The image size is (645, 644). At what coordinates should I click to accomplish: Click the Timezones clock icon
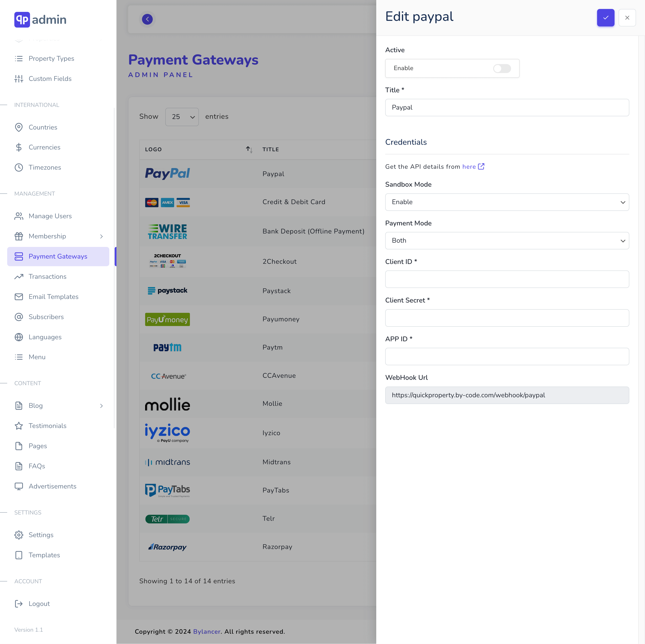coord(19,167)
